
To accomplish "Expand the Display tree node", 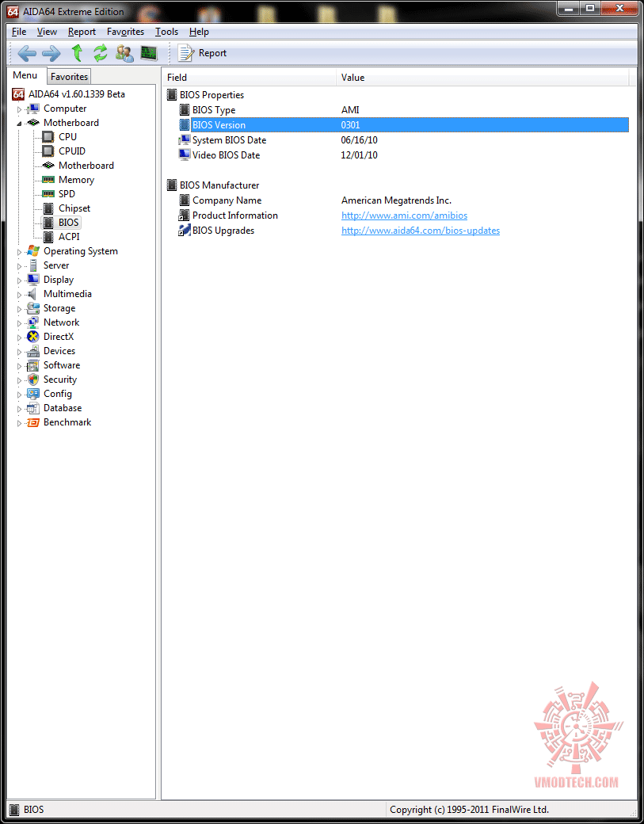I will point(20,280).
